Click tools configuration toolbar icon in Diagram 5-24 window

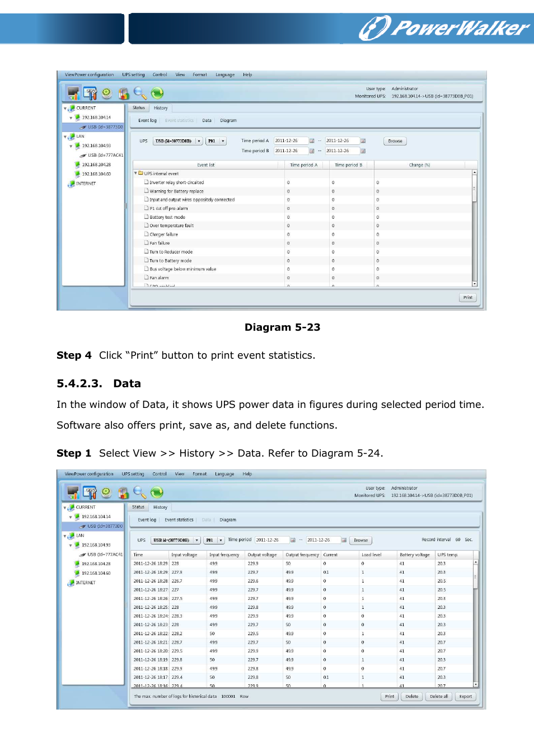(90, 492)
